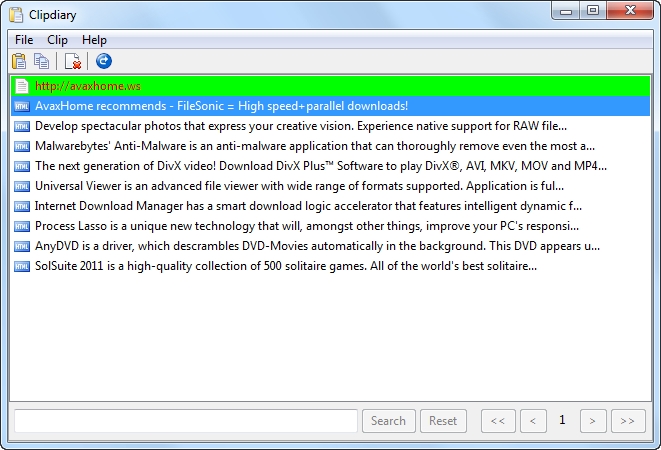Select the http://avaxhome.ws clip

click(330, 86)
